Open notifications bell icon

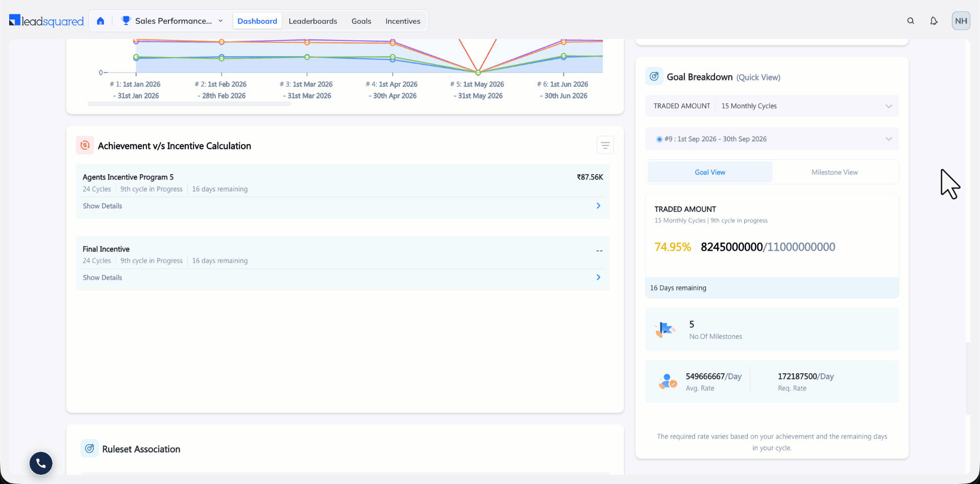click(934, 21)
